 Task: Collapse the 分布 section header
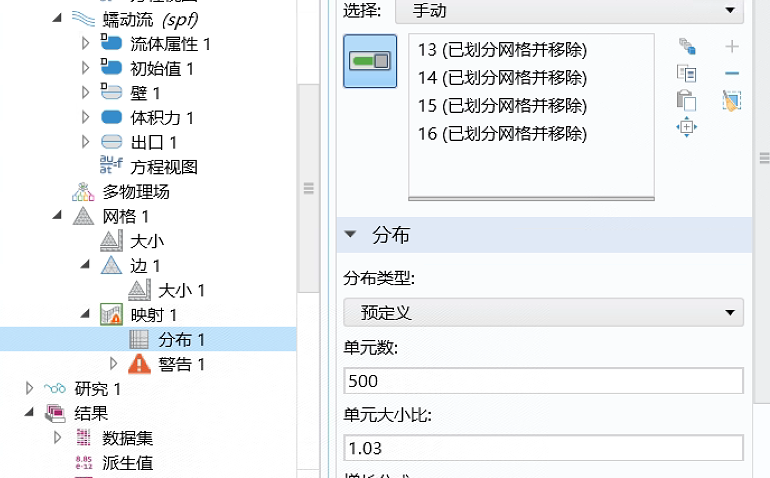pos(350,235)
